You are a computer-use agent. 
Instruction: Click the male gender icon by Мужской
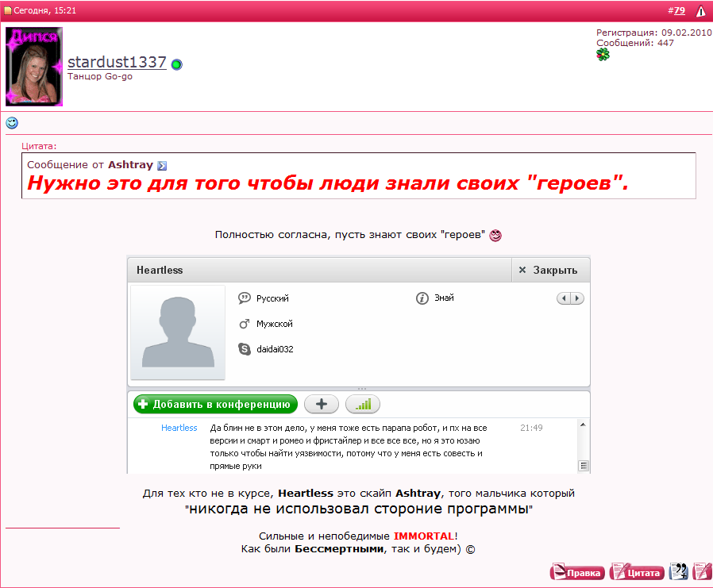point(245,324)
